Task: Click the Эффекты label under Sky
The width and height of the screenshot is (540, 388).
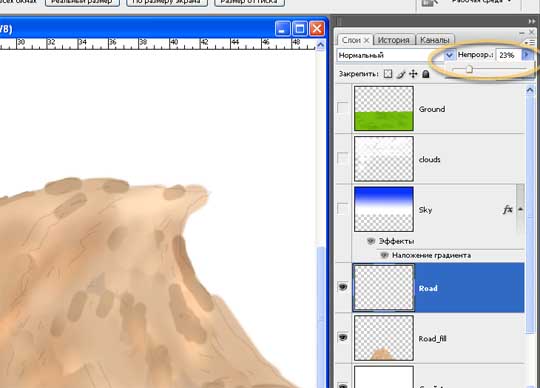Action: (x=396, y=241)
